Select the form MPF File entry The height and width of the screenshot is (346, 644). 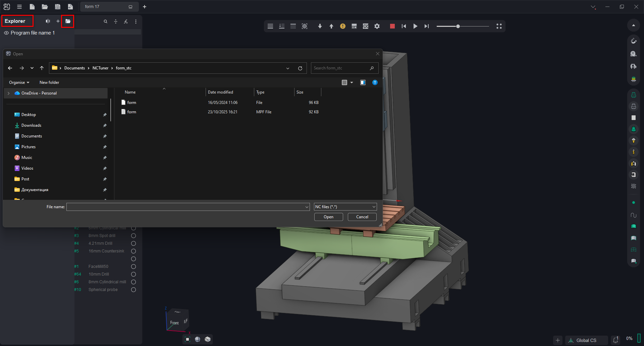pos(132,112)
